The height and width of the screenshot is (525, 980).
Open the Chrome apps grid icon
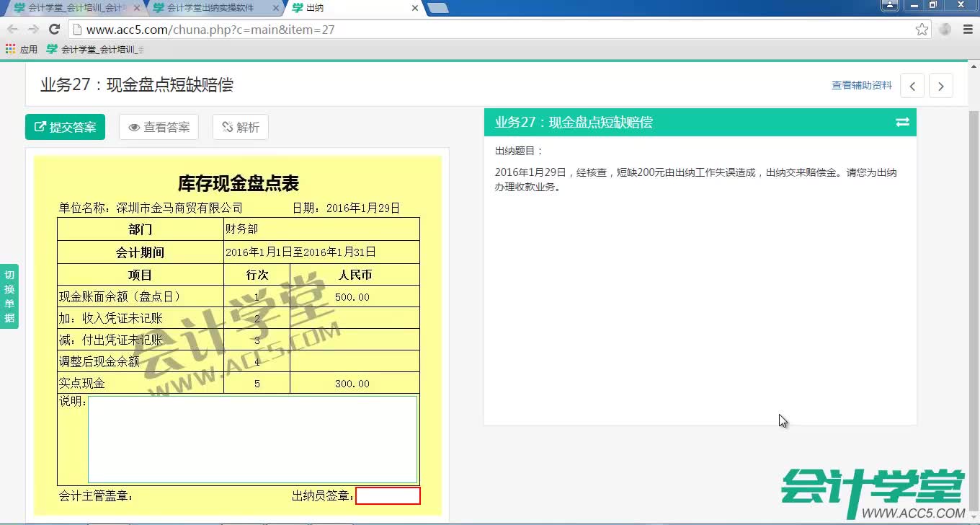10,48
